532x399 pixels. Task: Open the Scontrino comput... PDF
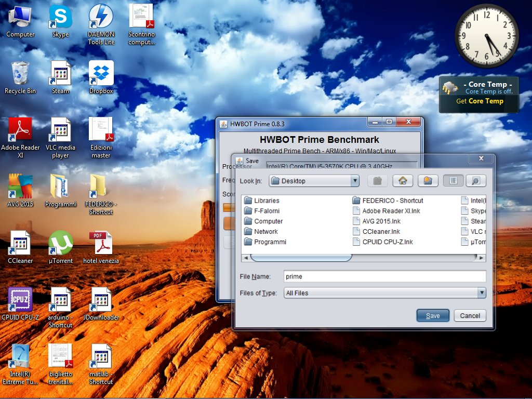tap(141, 24)
